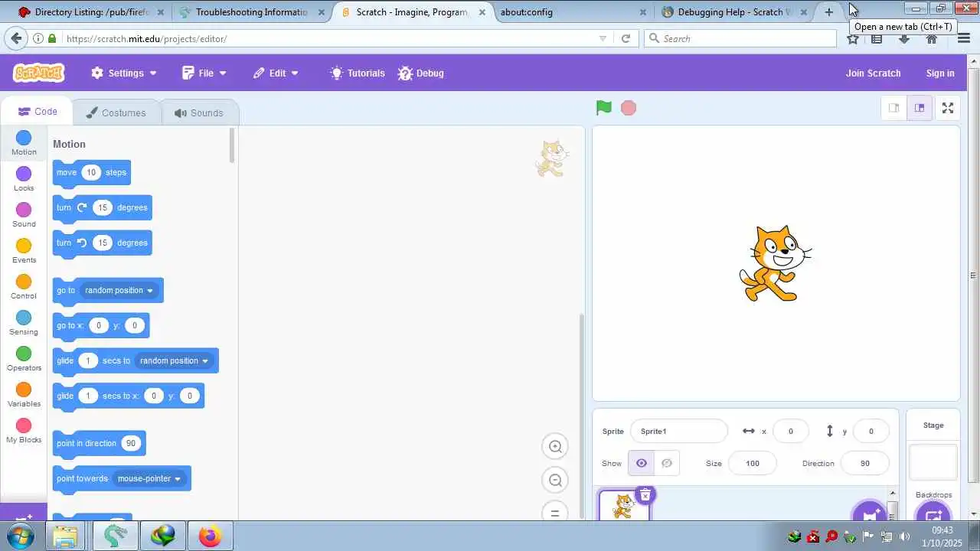Open the Edit menu
The height and width of the screenshot is (551, 980).
pyautogui.click(x=276, y=73)
